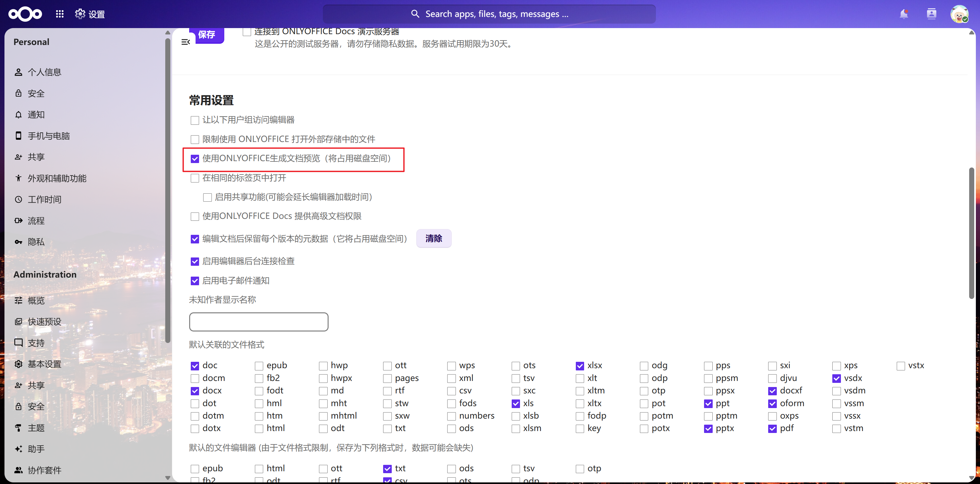Uncheck 启用编辑器后台连接检查 checkbox

[x=195, y=261]
